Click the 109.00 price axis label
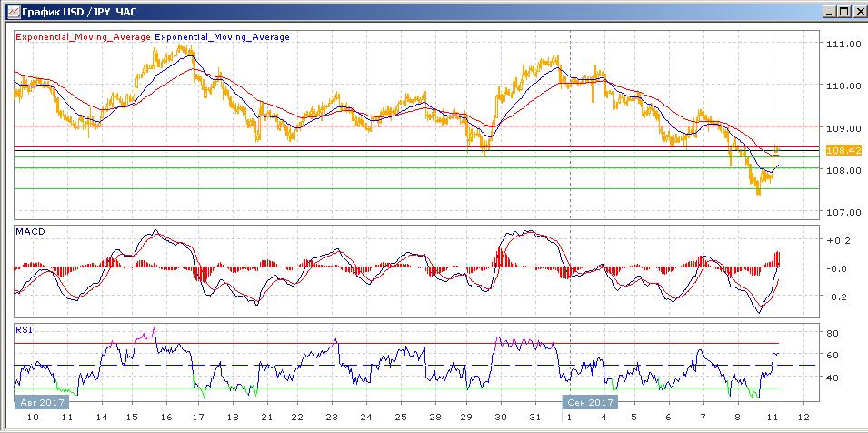This screenshot has height=433, width=868. click(844, 128)
